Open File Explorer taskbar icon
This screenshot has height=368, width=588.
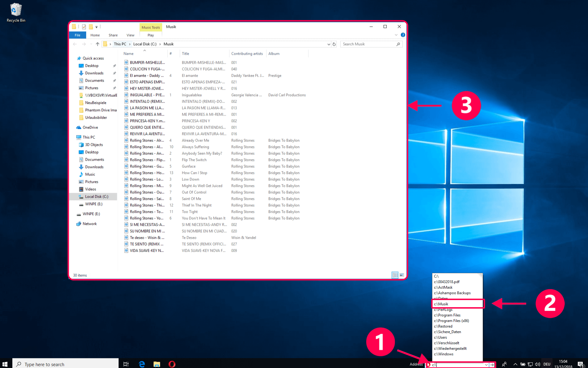tap(157, 364)
